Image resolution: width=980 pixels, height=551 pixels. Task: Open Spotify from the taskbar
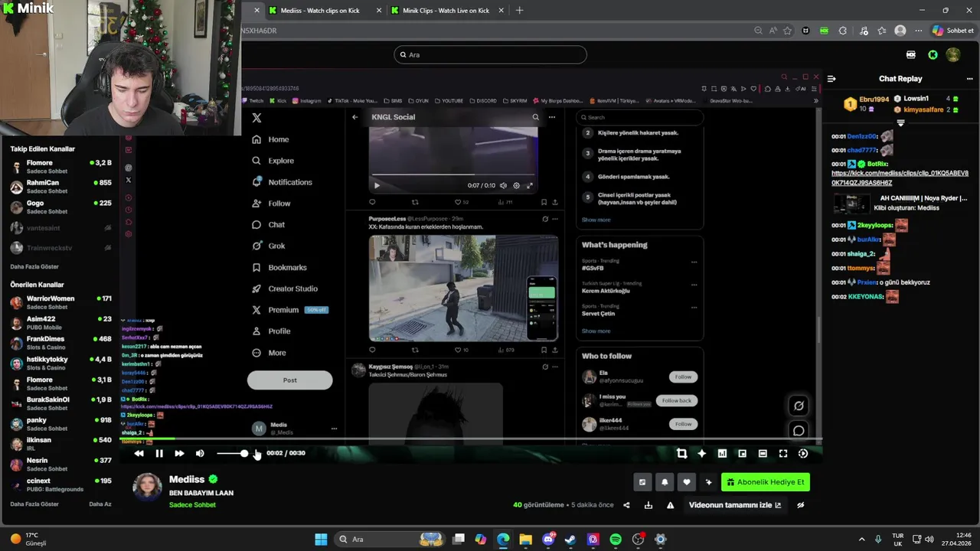tap(616, 539)
